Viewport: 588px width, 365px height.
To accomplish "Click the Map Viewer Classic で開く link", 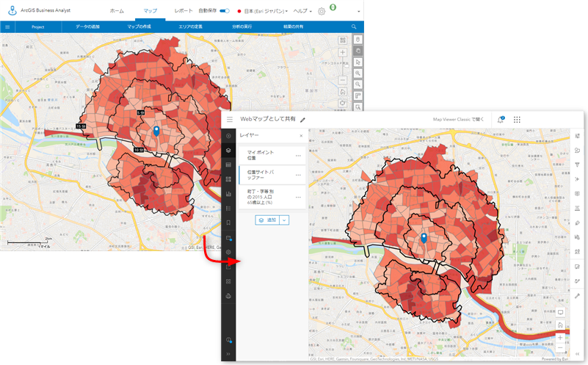I will (458, 119).
